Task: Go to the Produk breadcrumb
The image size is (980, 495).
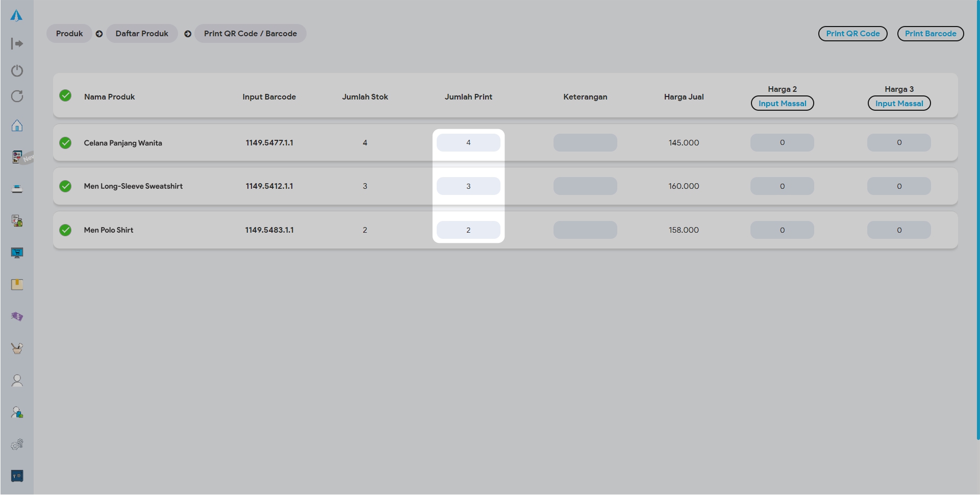Action: coord(69,34)
